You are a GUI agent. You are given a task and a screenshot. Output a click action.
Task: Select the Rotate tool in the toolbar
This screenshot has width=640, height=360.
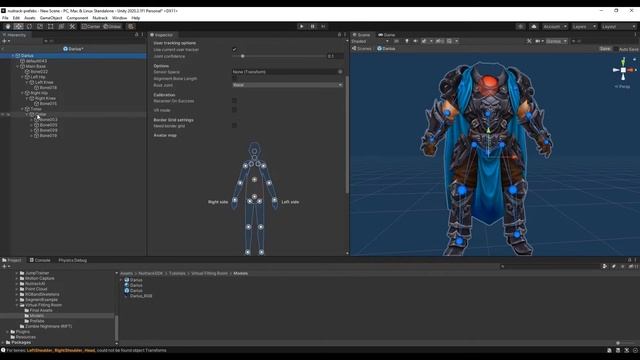(29, 27)
